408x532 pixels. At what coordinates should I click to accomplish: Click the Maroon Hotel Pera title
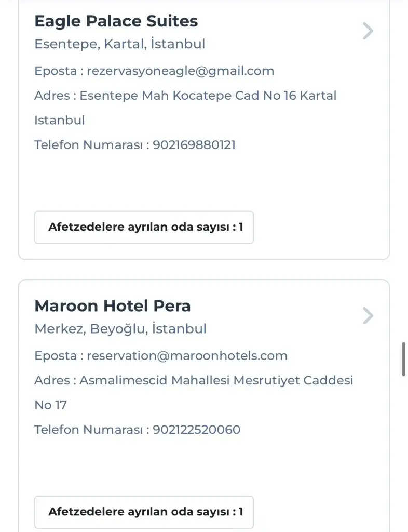[x=112, y=306]
